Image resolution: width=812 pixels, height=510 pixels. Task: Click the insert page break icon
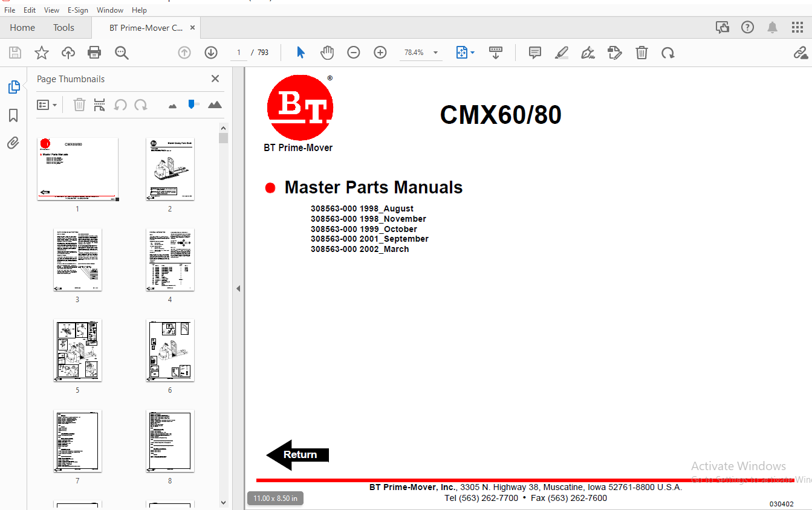[100, 105]
